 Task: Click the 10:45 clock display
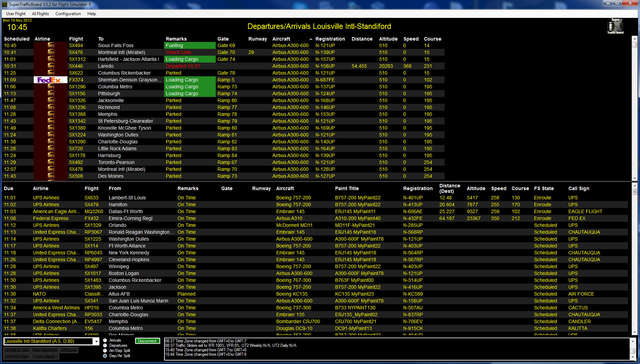(17, 27)
